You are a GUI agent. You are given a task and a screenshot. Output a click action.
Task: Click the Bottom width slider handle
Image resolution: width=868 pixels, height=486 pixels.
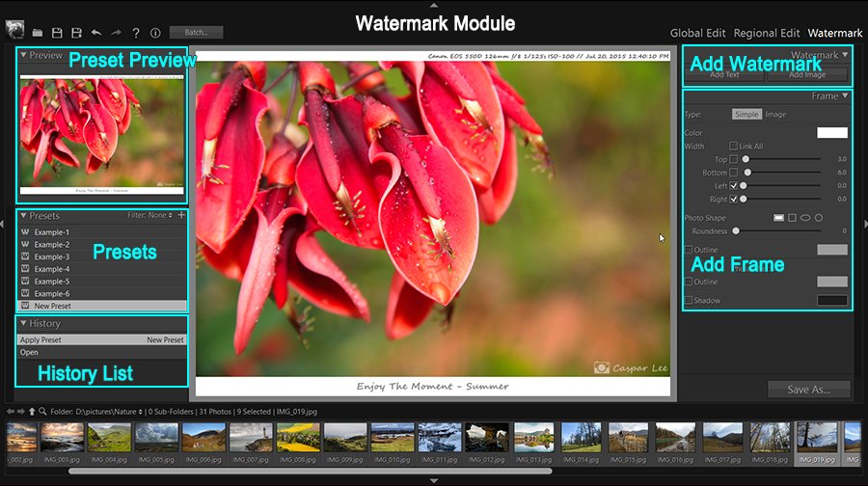747,173
